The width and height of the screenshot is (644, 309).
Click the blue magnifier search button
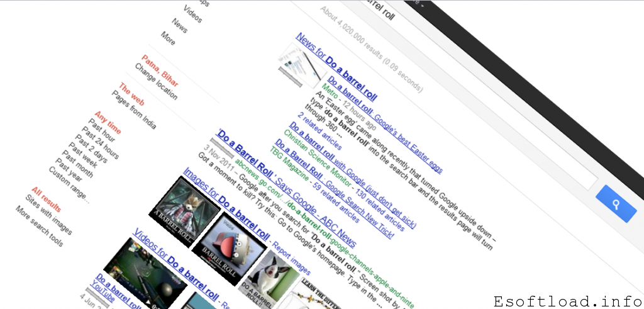[x=616, y=204]
